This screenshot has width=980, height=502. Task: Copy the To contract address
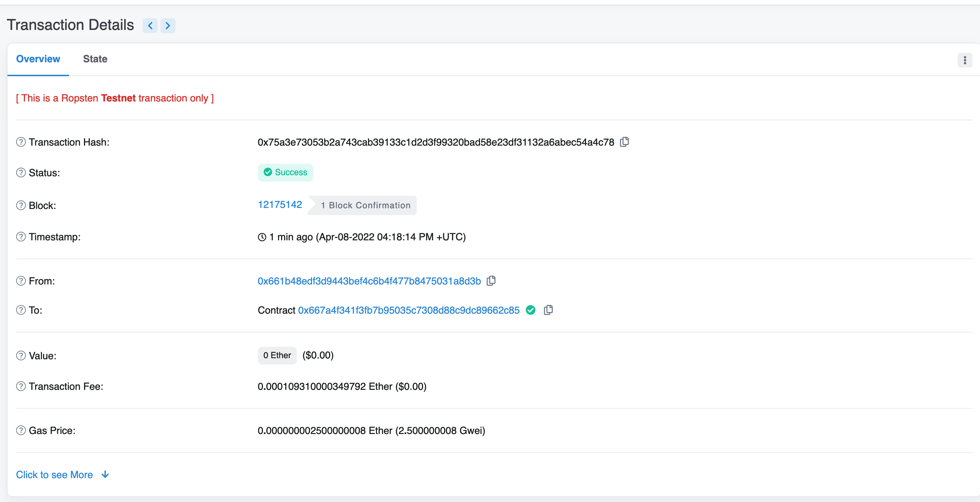click(x=548, y=310)
